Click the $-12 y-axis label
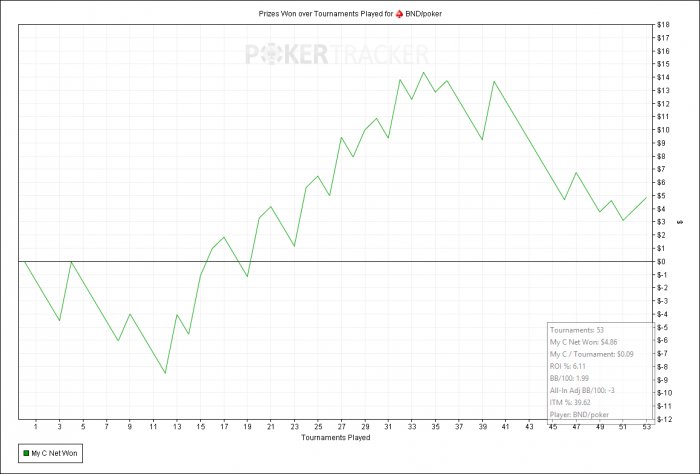Viewport: 700px width, 474px height. point(664,420)
